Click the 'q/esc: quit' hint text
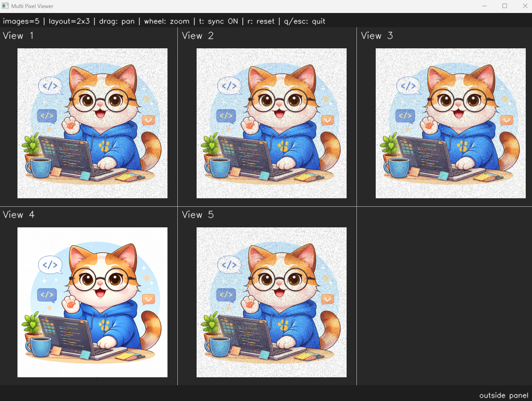Screen dimensions: 532x401 pos(305,21)
